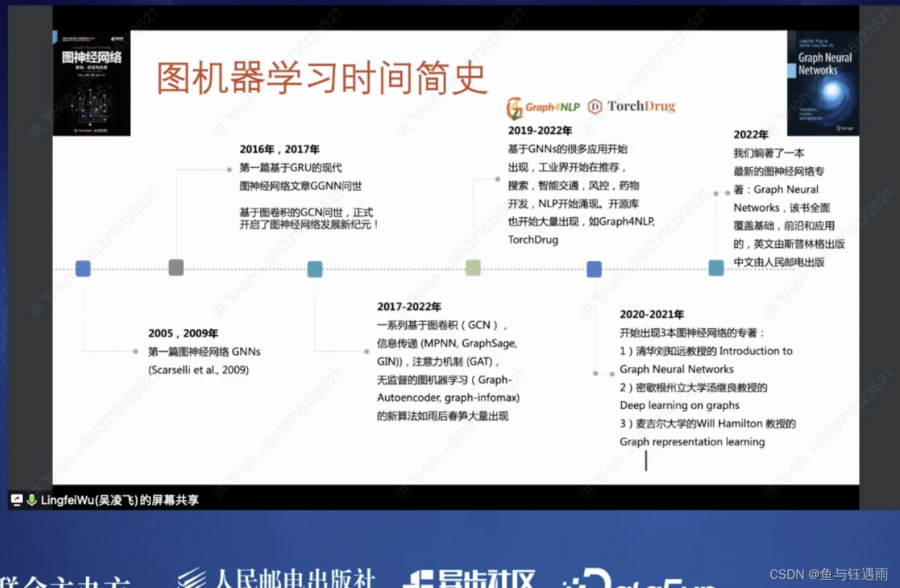
Task: Click the line 第一篇图神经网络 GNNs
Action: (x=204, y=351)
